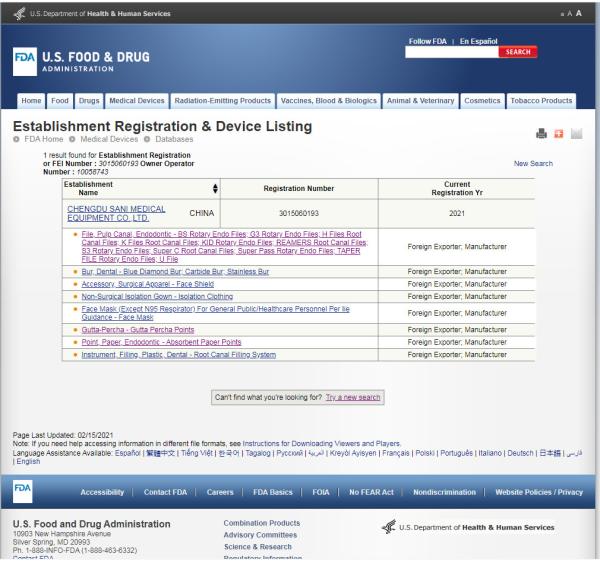Click Follow FDA link
The width and height of the screenshot is (600, 563).
(427, 41)
